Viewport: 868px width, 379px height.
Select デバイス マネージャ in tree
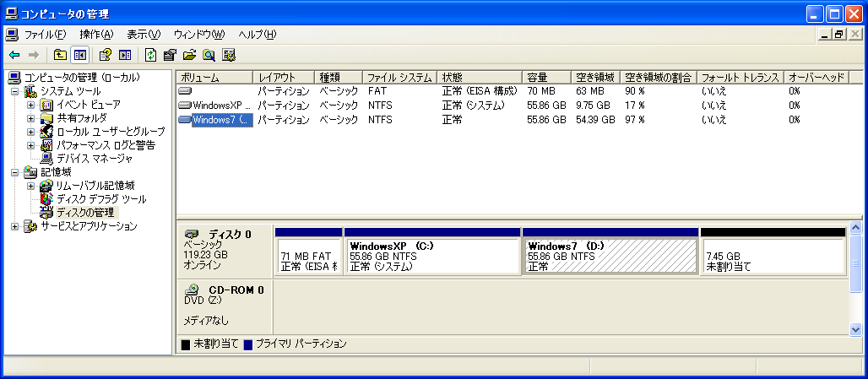[95, 159]
